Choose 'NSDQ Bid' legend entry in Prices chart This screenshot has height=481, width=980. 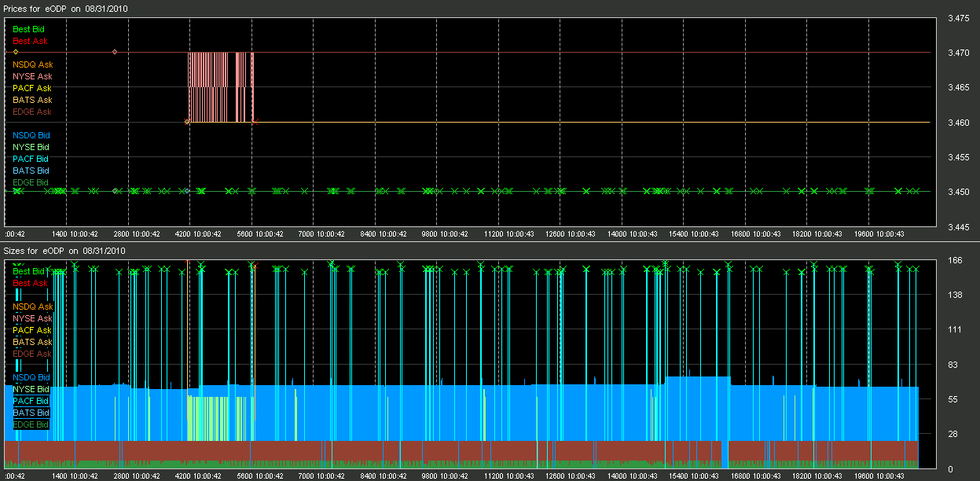[x=31, y=135]
